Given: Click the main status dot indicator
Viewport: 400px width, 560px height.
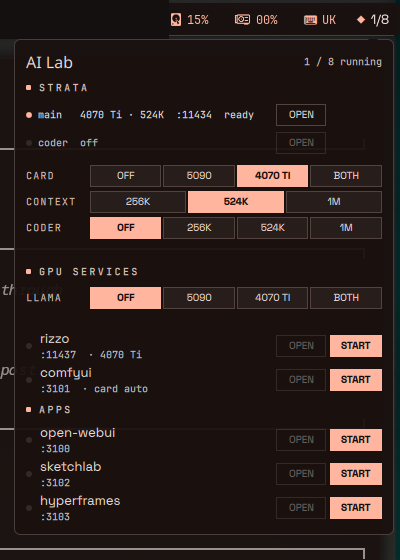Looking at the screenshot, I should point(29,115).
